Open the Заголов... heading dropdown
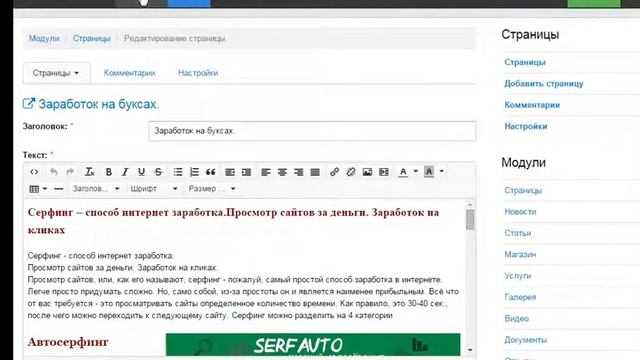 [x=96, y=189]
